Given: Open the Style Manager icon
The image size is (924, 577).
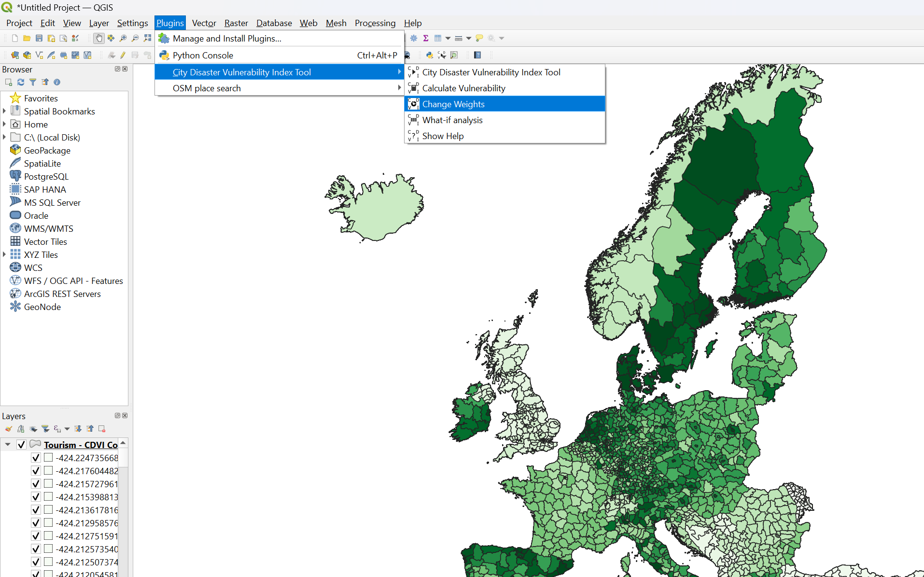Looking at the screenshot, I should pyautogui.click(x=75, y=38).
